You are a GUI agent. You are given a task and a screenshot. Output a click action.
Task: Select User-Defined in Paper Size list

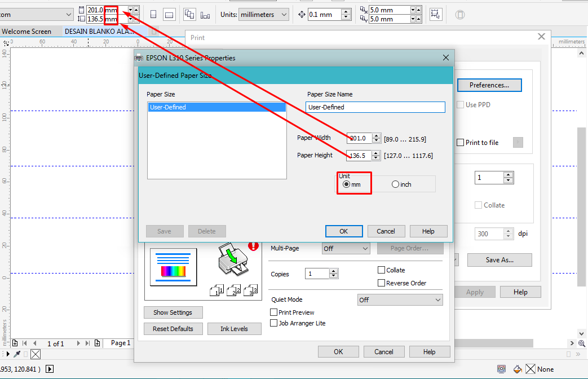216,107
